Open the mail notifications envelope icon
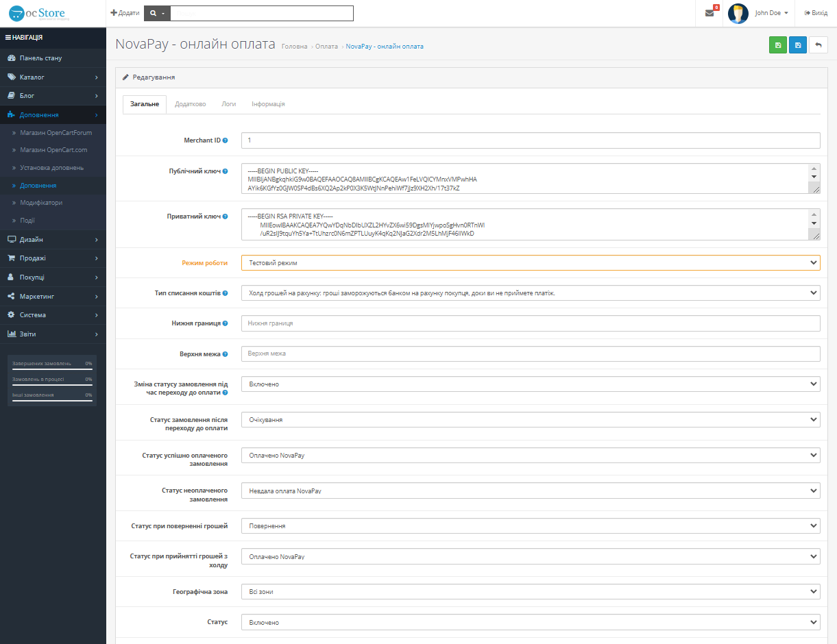Screen dimensions: 837x644 [709, 13]
